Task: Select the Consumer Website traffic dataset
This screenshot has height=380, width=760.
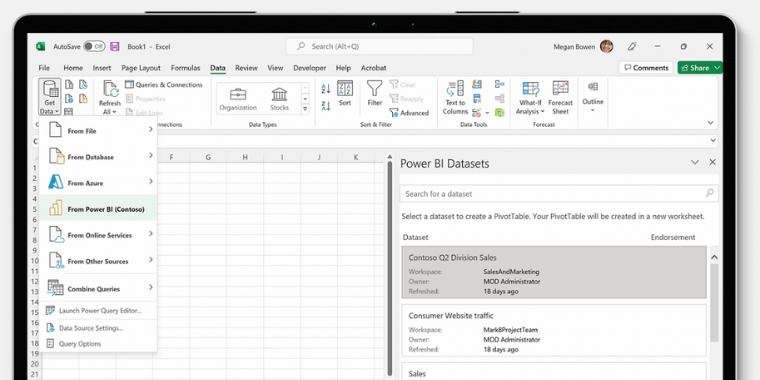Action: pos(554,330)
